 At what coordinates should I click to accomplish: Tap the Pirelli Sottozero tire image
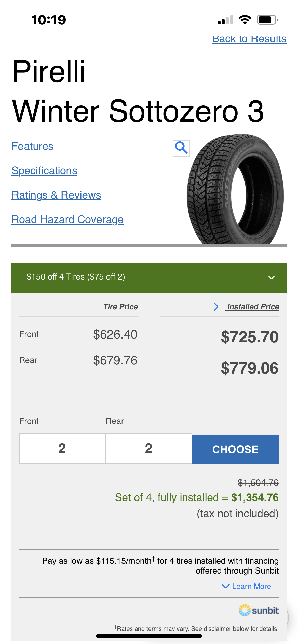(236, 189)
